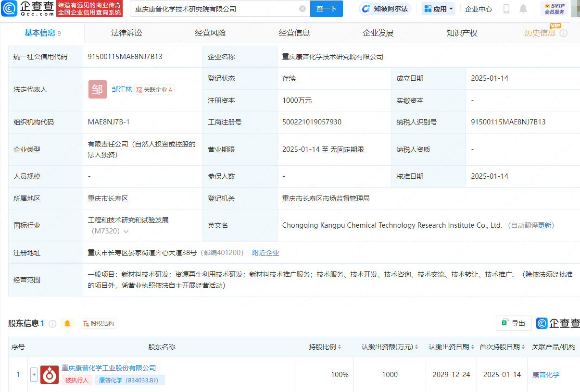Open legal representative 邹江林 profile

click(122, 89)
